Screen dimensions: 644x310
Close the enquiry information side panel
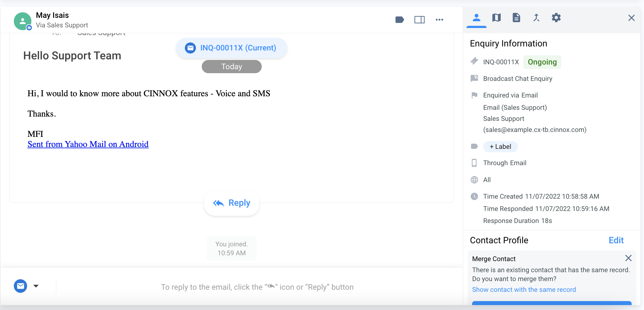[631, 18]
